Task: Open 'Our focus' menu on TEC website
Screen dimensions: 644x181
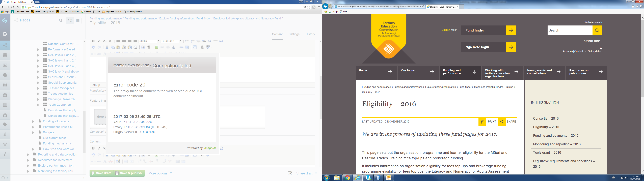Action: pyautogui.click(x=418, y=73)
